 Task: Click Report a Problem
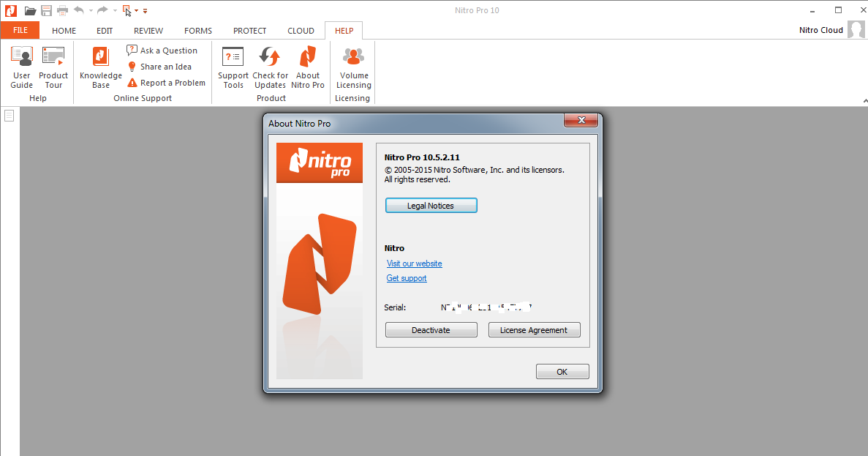[x=166, y=83]
